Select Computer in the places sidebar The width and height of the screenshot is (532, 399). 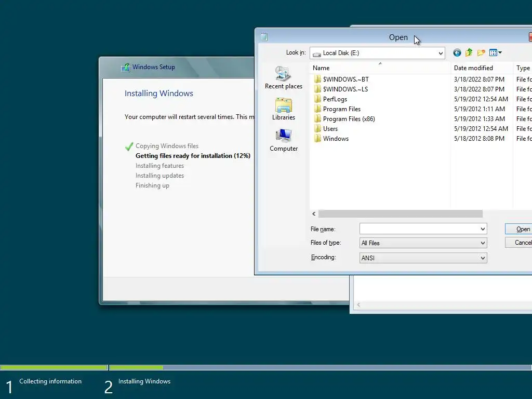pos(284,140)
